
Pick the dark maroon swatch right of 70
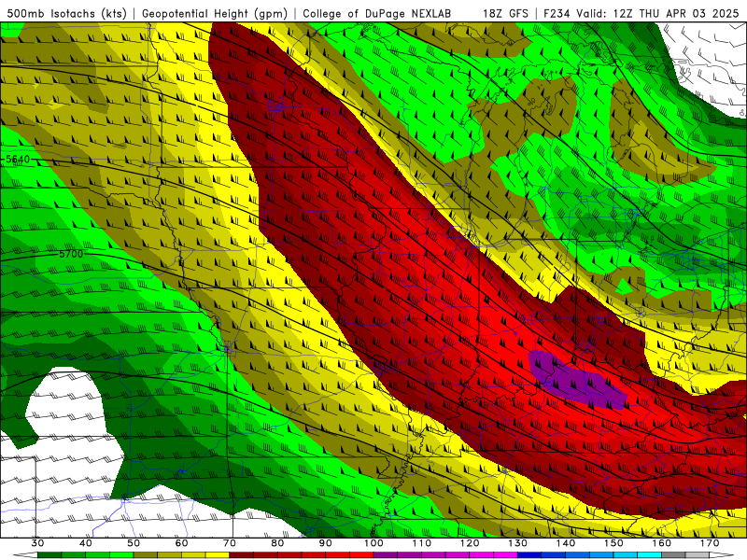coord(242,555)
